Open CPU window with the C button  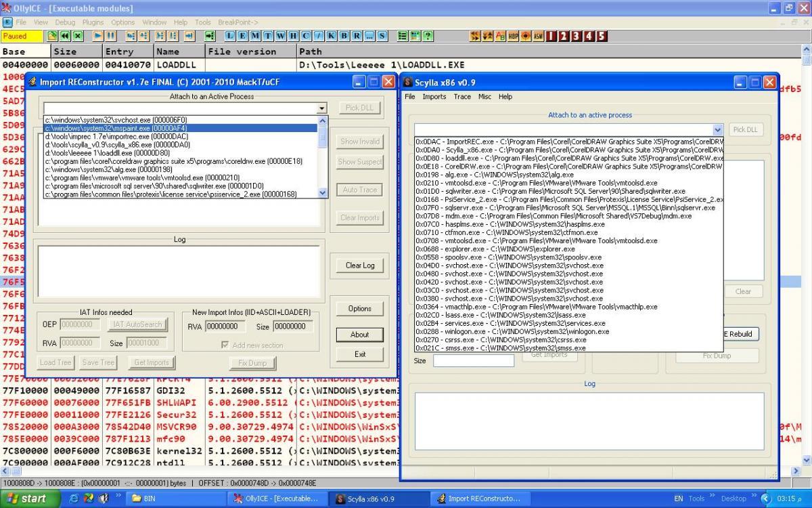(305, 36)
